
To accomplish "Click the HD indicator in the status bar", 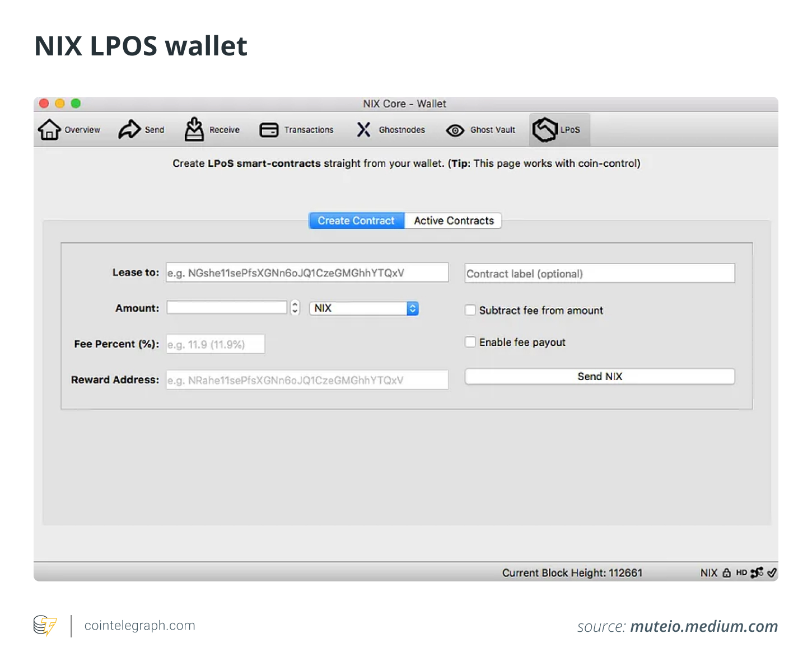I will [741, 573].
